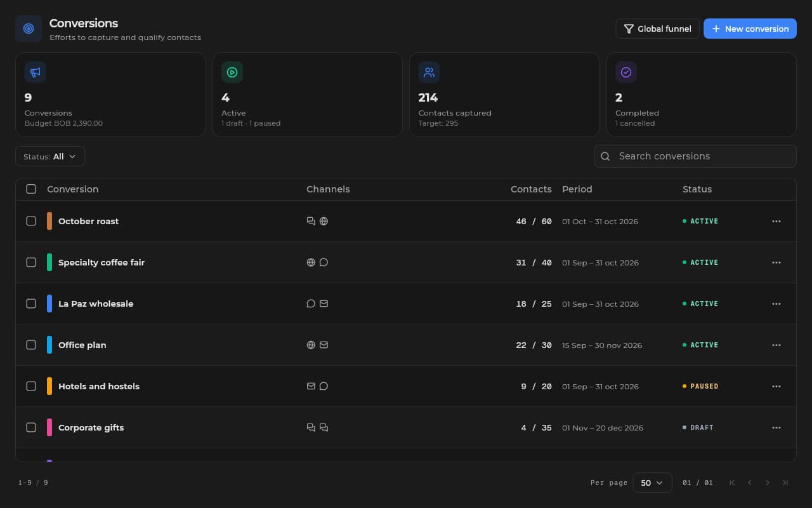Viewport: 812px width, 508px height.
Task: Open the more options menu for La Paz wholesale
Action: [776, 304]
